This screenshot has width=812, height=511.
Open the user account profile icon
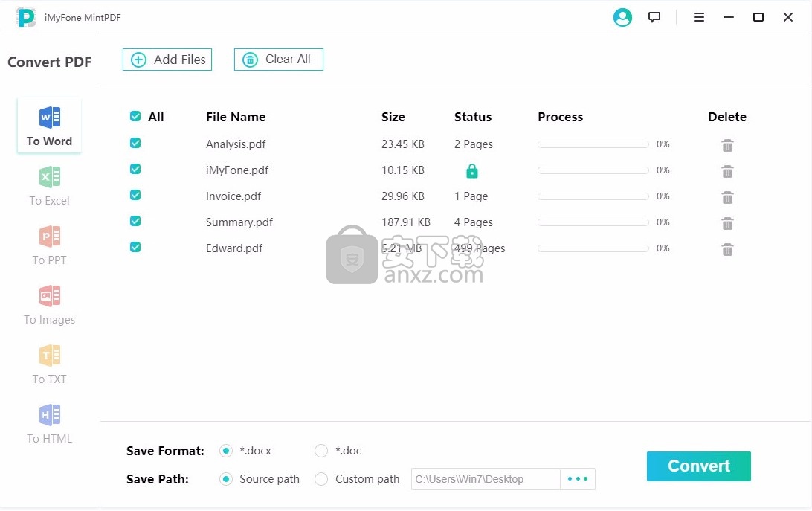(622, 17)
